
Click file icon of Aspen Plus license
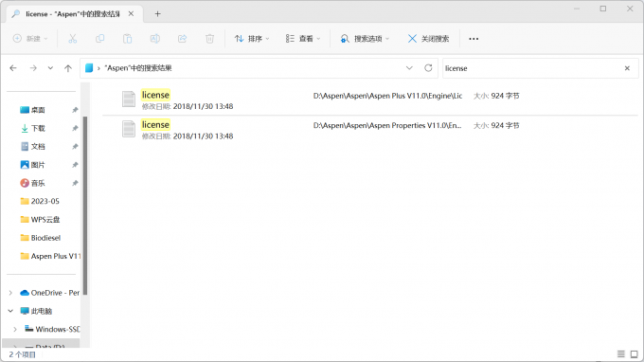(x=129, y=99)
